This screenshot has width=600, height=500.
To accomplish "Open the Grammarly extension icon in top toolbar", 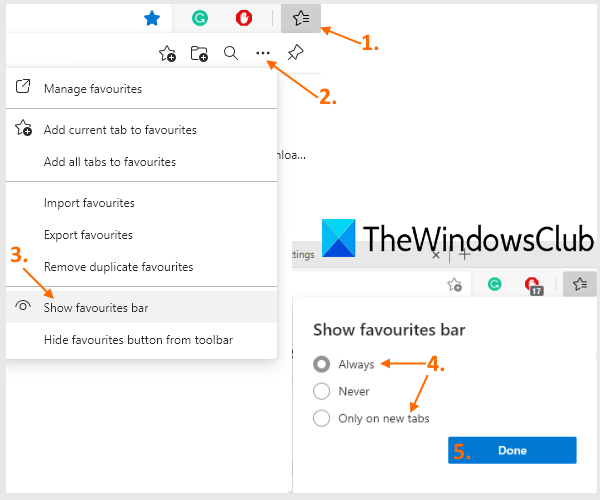I will point(200,18).
